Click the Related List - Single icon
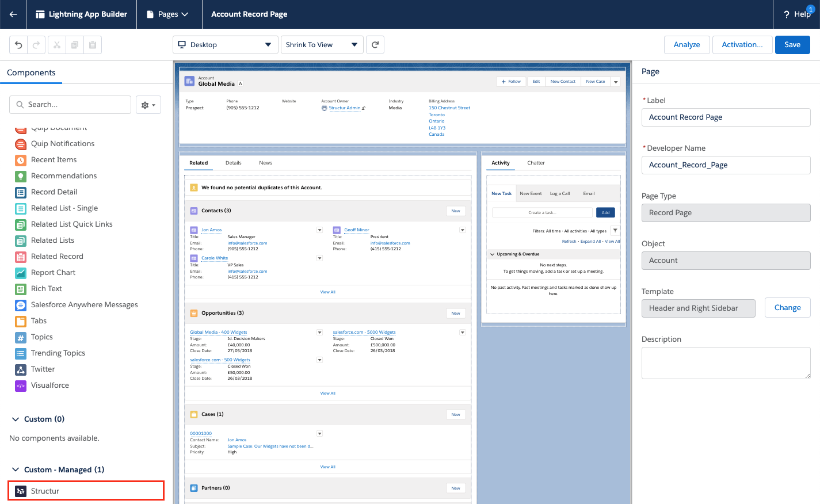 [x=21, y=208]
